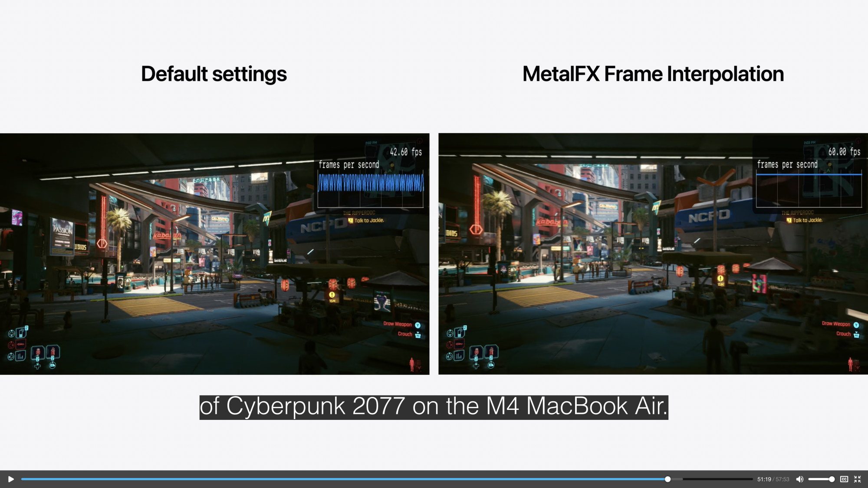Click right pane's Draw Weapon prompt
The image size is (868, 488).
835,324
